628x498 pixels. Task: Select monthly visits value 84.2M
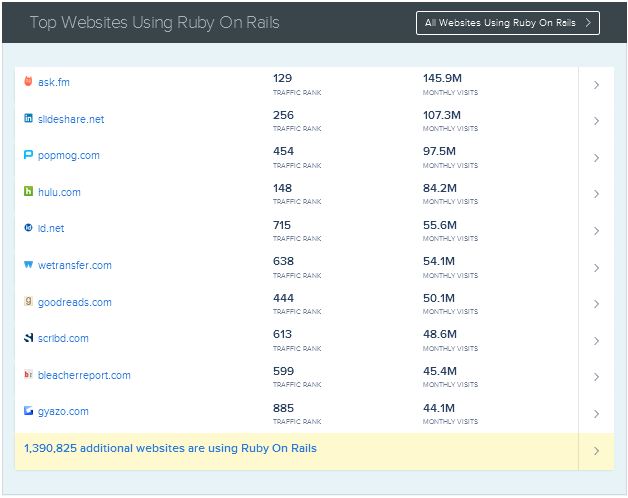pyautogui.click(x=440, y=188)
